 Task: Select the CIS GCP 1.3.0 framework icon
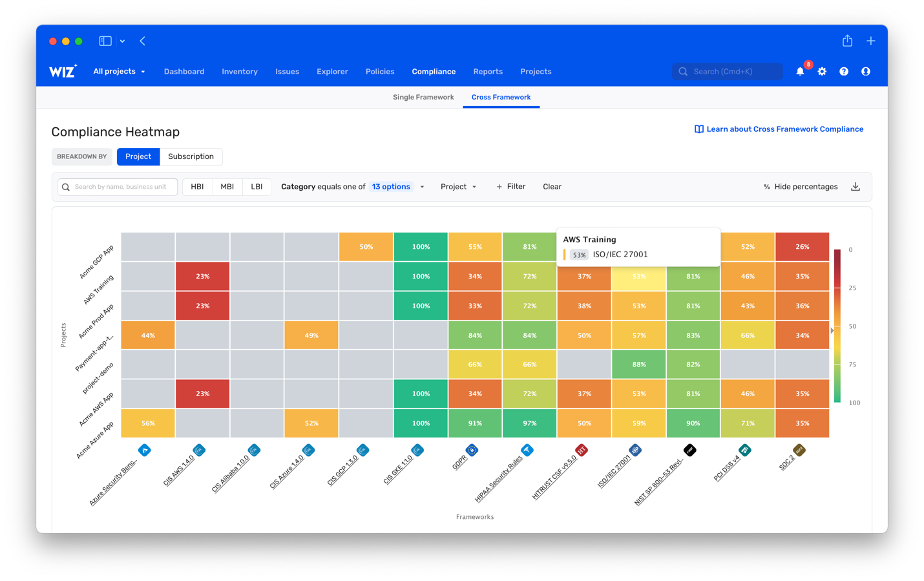coord(363,450)
